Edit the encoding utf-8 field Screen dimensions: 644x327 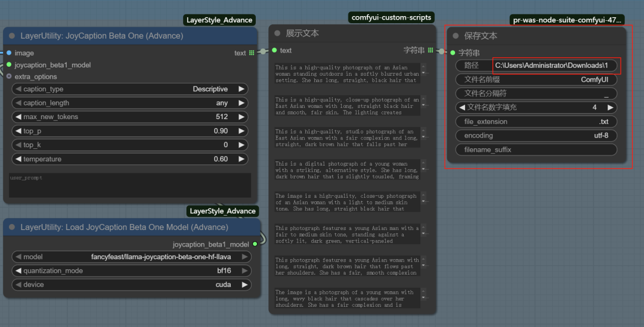[537, 135]
